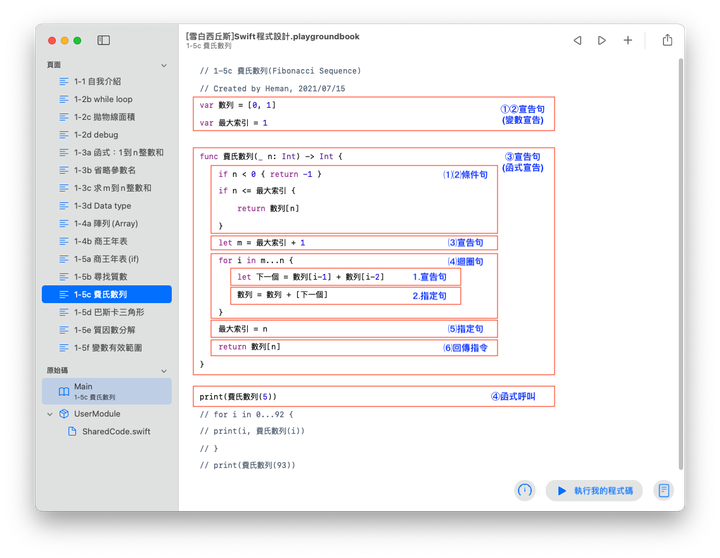The height and width of the screenshot is (558, 720).
Task: Open page 1-3c 求m到n整數和
Action: coord(107,188)
